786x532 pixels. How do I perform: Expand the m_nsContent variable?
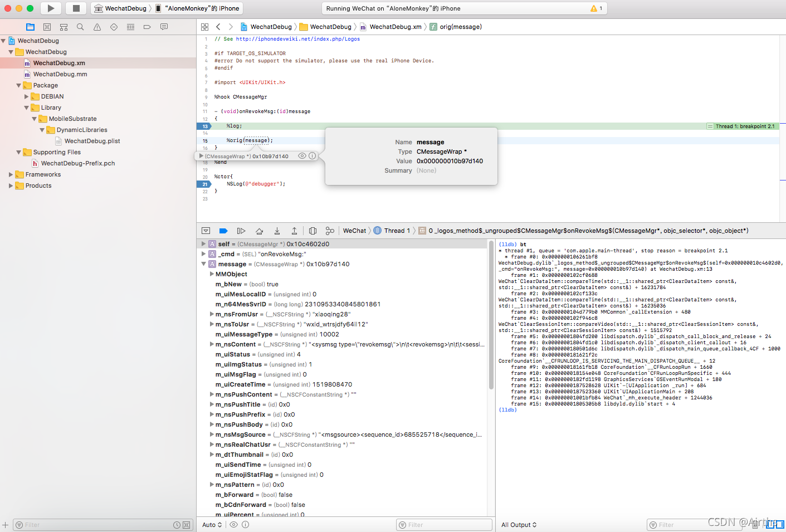212,344
